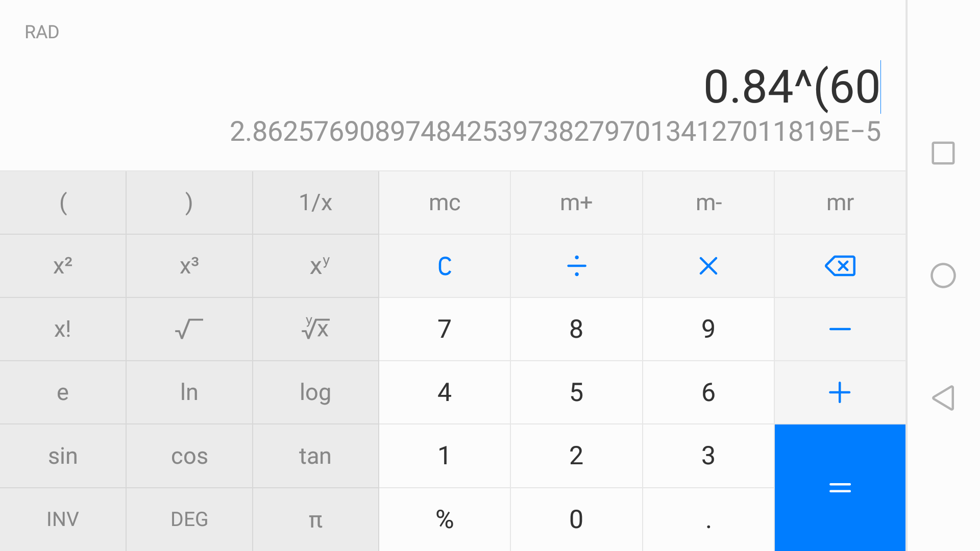Screen dimensions: 980x551
Task: Tap the x to the power y key
Action: click(315, 266)
